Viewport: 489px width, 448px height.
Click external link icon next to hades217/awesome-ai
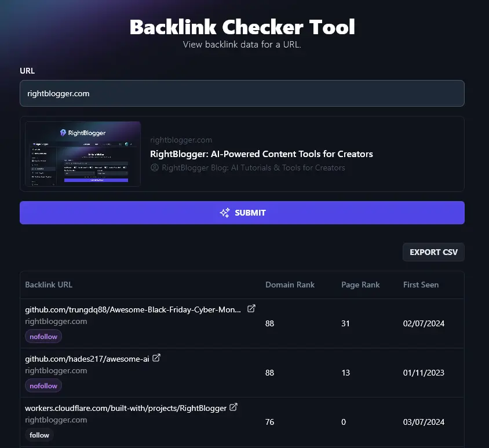coord(156,358)
